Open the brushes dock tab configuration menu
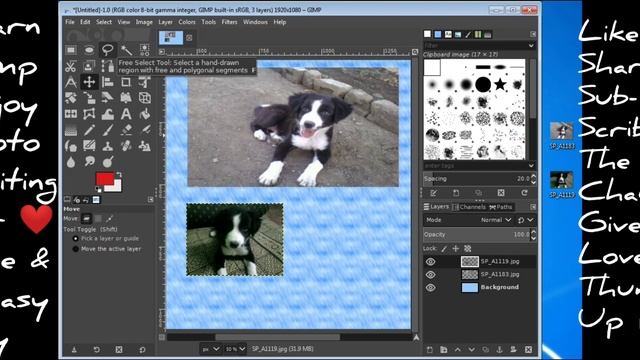This screenshot has width=640, height=360. 533,34
